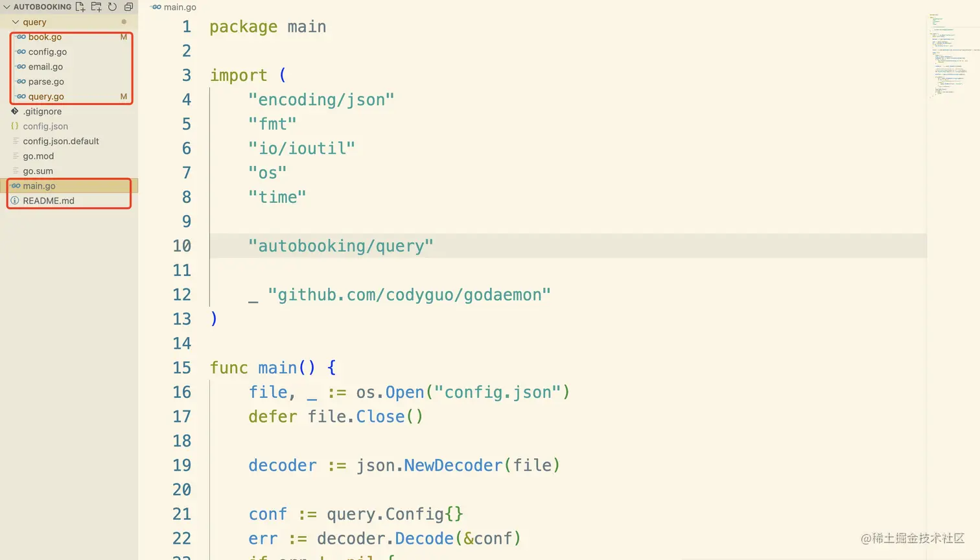Open the go.mod file
This screenshot has width=980, height=560.
pyautogui.click(x=38, y=156)
